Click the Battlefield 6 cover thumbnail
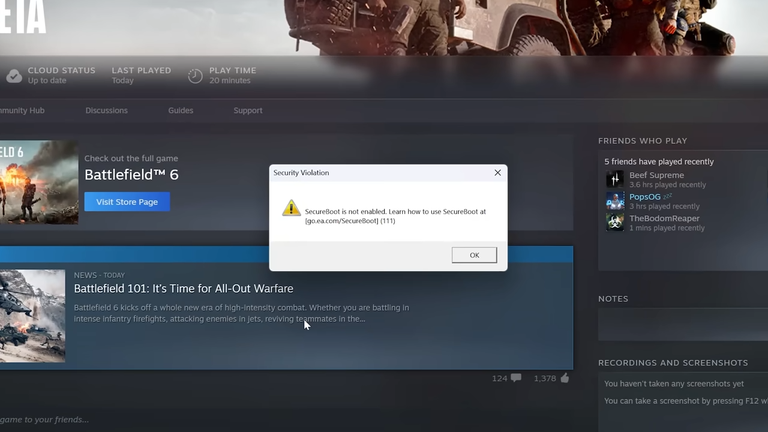The width and height of the screenshot is (768, 432). [x=39, y=182]
